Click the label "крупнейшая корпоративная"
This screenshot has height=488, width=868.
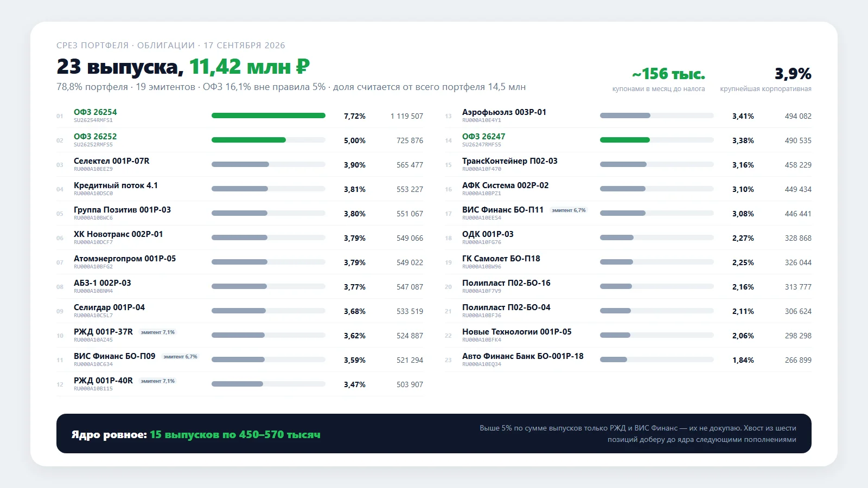766,89
